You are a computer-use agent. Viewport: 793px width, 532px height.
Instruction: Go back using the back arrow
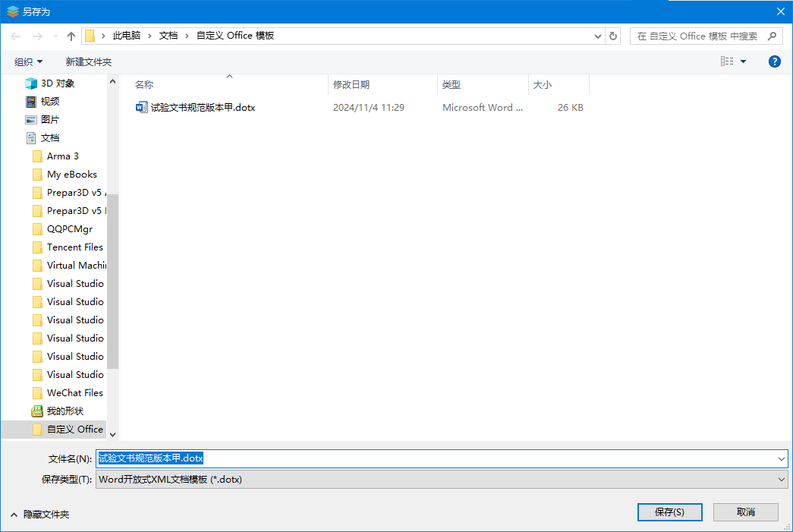click(15, 36)
